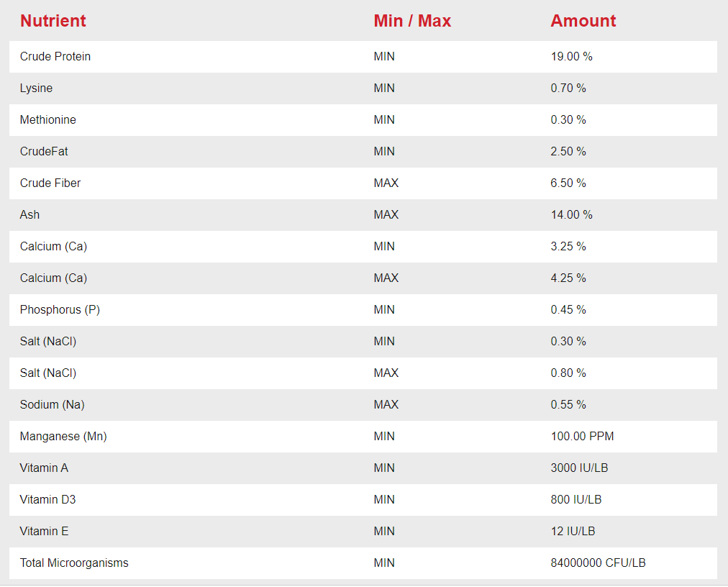Select the Methionine nutrient label

[x=47, y=119]
